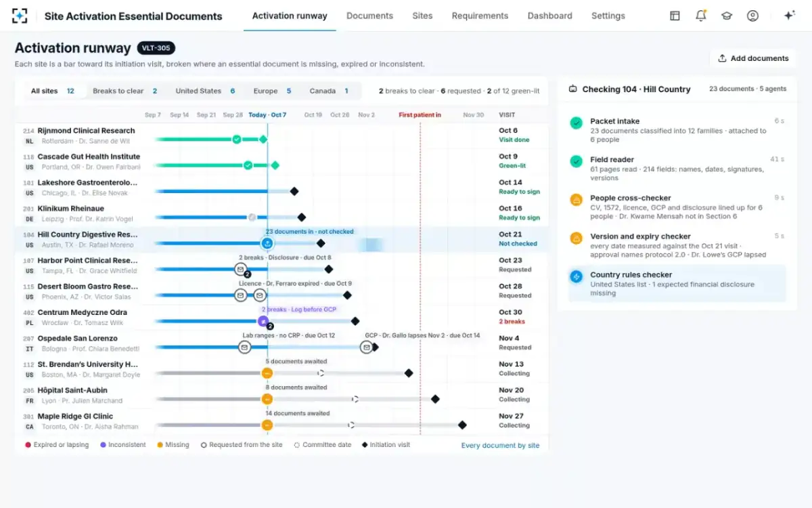Click the upload marker on Hill Country's bar
The width and height of the screenshot is (812, 508).
point(267,243)
